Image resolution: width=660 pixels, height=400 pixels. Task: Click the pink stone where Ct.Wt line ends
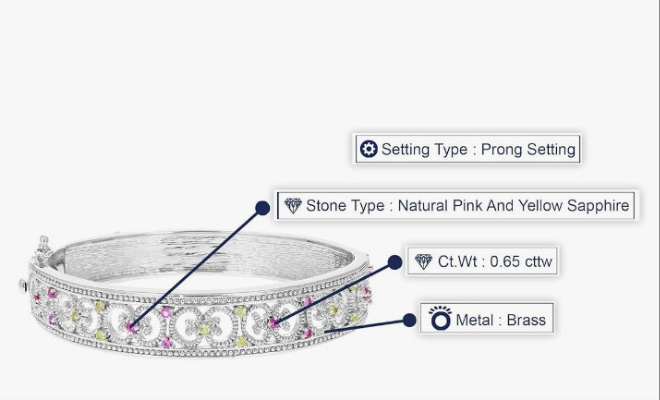pos(276,323)
